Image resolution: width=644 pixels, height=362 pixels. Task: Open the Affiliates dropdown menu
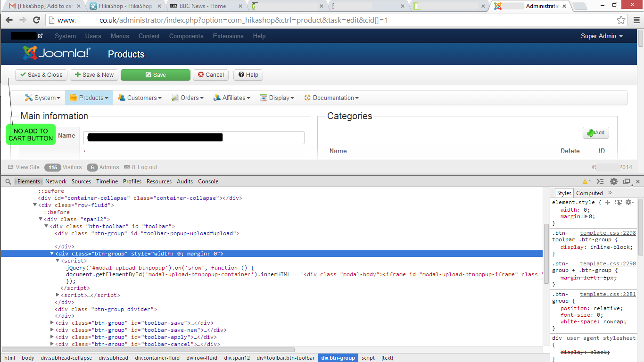pos(231,98)
